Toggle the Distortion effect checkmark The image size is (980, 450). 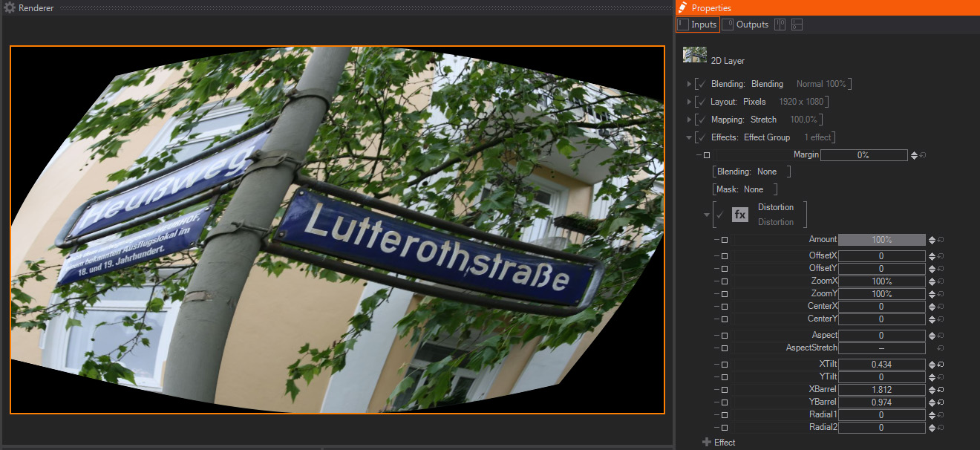coord(719,215)
